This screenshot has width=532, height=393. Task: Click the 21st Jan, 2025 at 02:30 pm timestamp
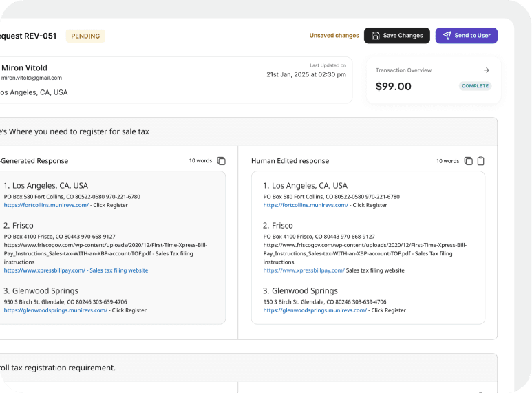[306, 74]
